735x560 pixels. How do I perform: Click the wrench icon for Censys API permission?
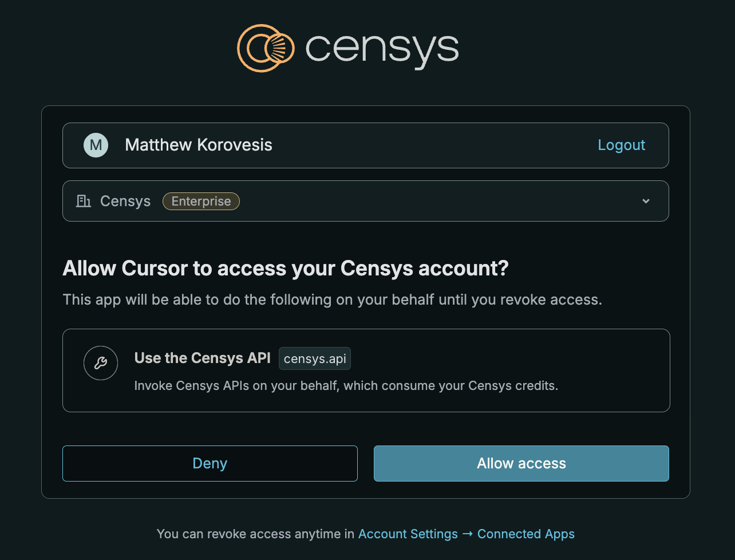coord(101,363)
